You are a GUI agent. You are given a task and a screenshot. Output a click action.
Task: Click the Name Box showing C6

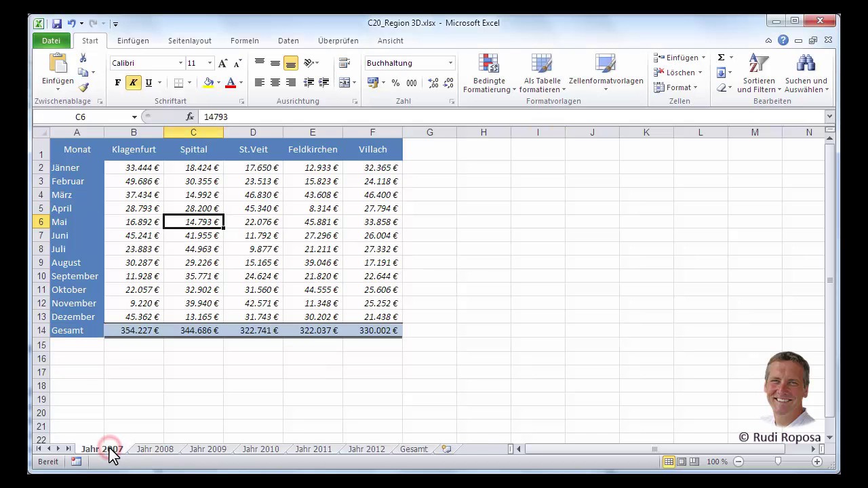[81, 117]
